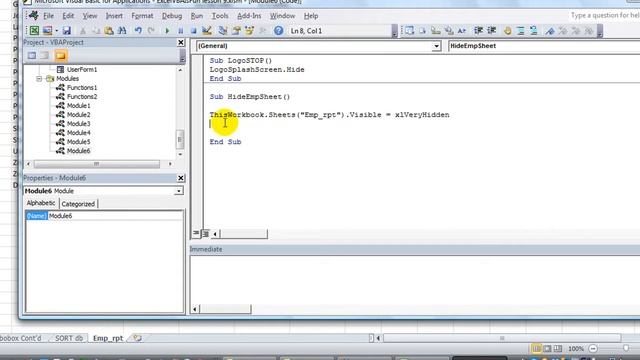The image size is (640, 360).
Task: Toggle Breakpoint with the hand icon
Action: (507, 31)
